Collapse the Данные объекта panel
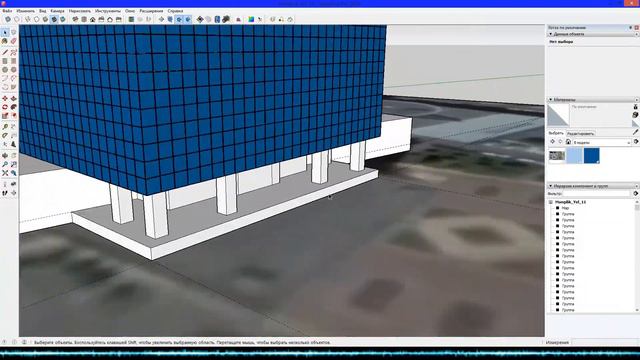The image size is (640, 360). click(x=550, y=34)
